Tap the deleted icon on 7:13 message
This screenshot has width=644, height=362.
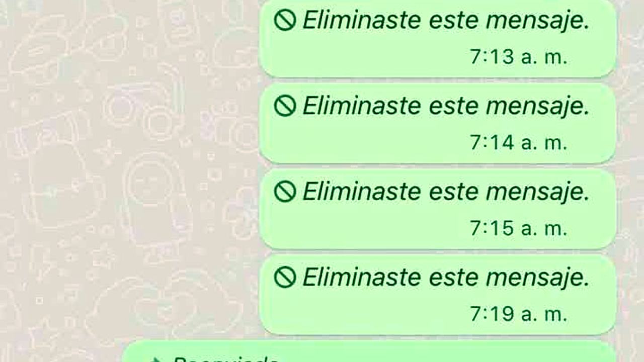[285, 21]
